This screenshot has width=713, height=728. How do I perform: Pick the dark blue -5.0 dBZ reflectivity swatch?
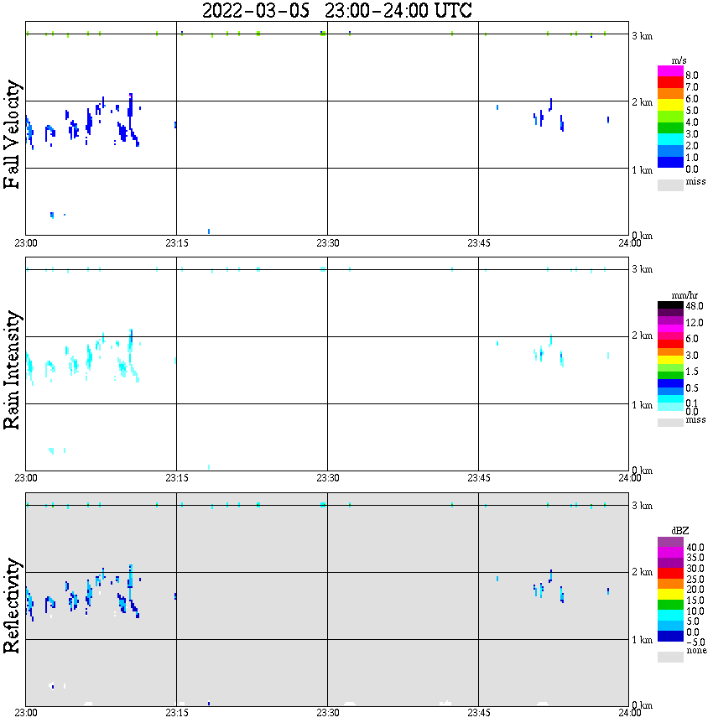(x=670, y=637)
